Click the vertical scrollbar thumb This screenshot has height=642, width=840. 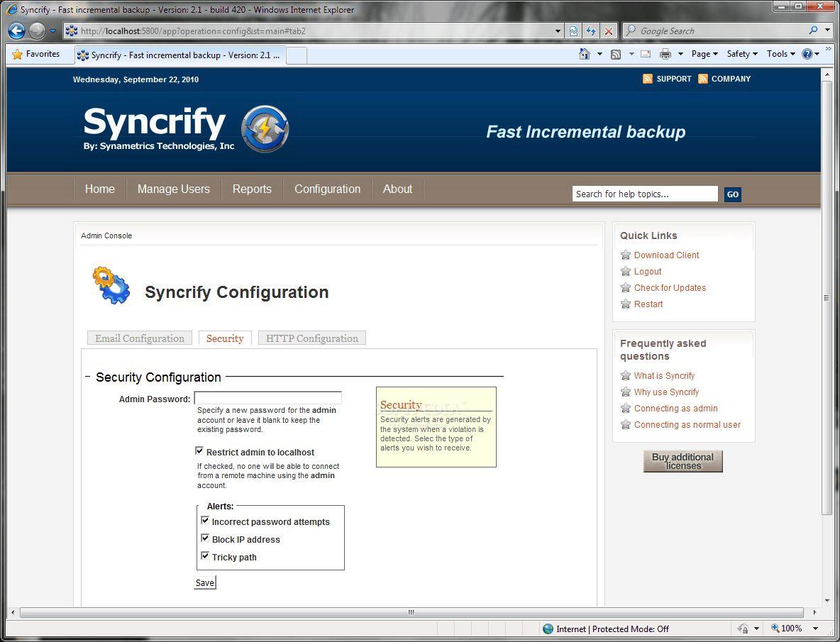click(x=827, y=298)
